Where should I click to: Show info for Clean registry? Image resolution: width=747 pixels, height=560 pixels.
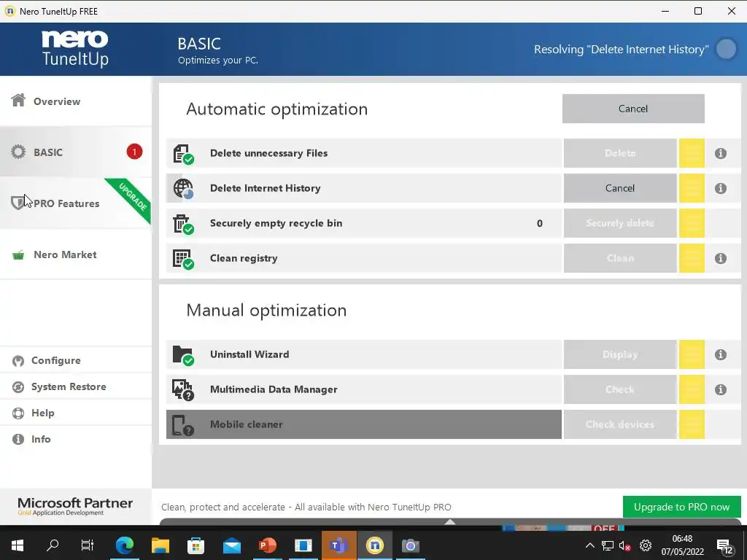point(720,259)
